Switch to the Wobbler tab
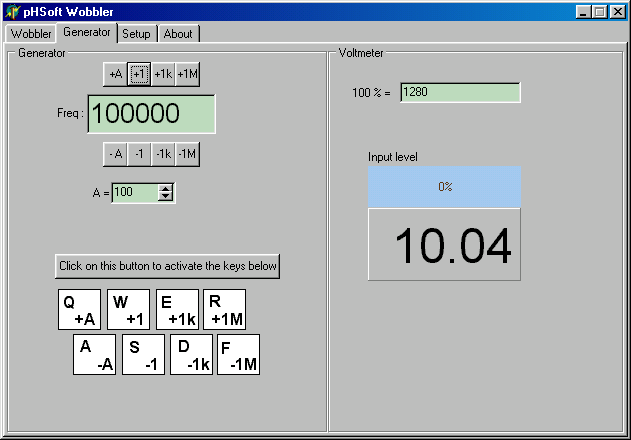Screen dimensions: 631x440 click(x=31, y=33)
